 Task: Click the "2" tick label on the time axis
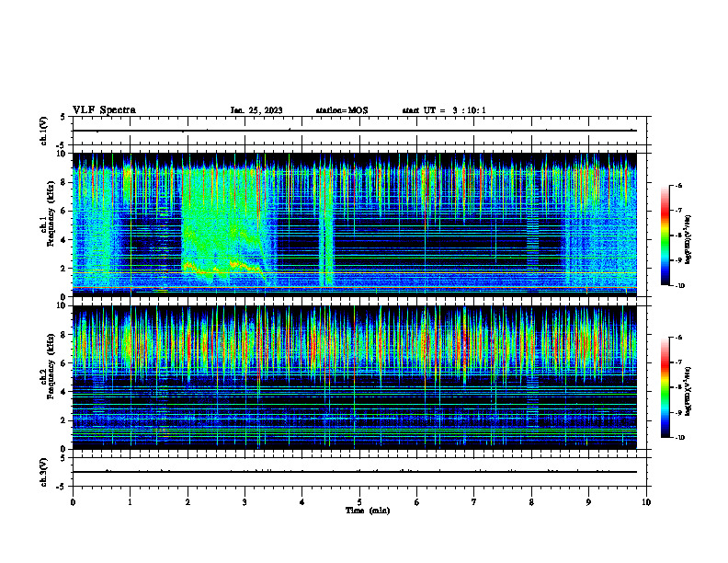(x=188, y=502)
